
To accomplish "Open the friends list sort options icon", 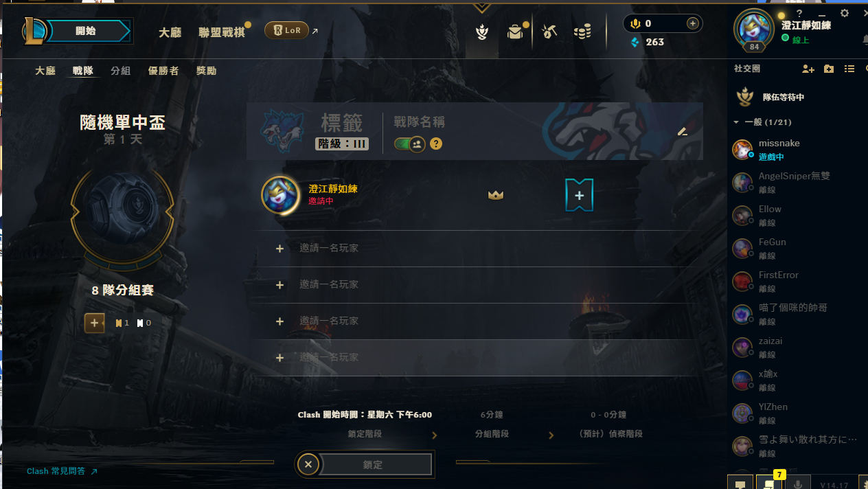I will pyautogui.click(x=849, y=69).
